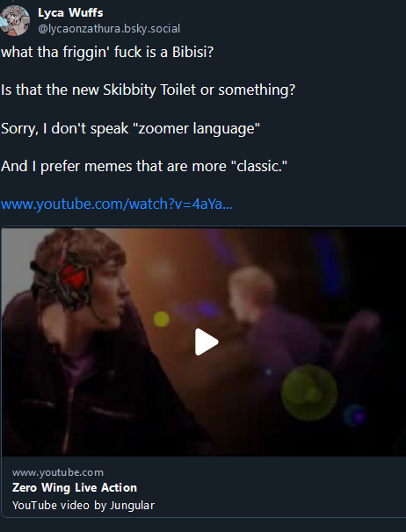Click the small purple orb in thumbnail corner
Image resolution: width=406 pixels, height=532 pixels.
point(355,416)
